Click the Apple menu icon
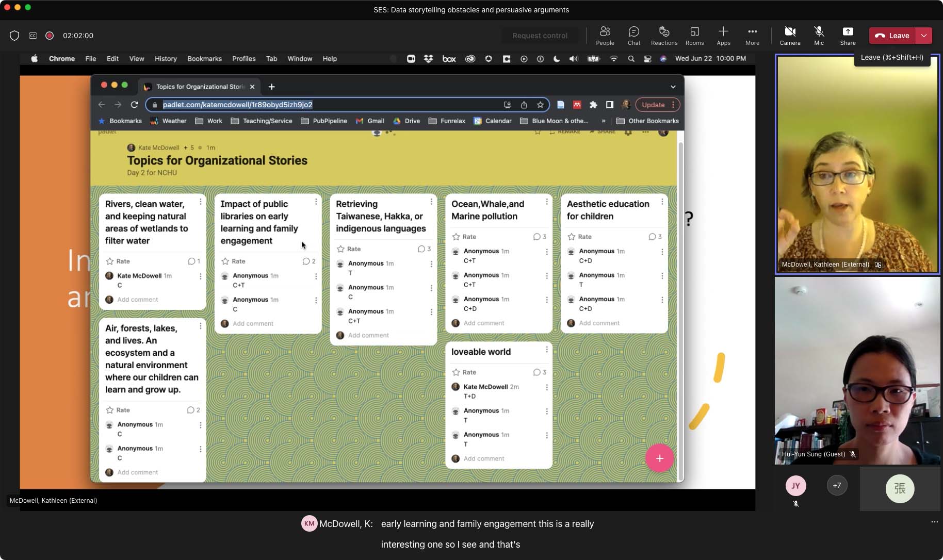 click(x=34, y=59)
